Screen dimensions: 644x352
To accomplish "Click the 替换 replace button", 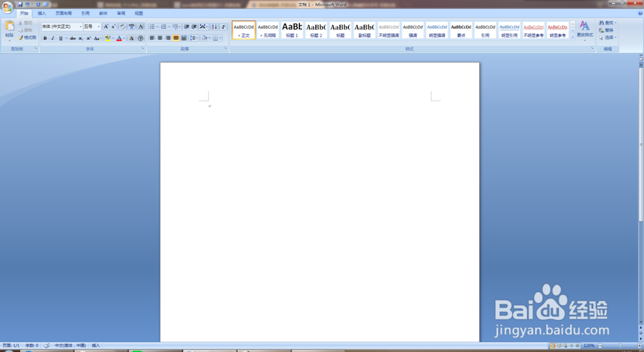I will tap(606, 30).
